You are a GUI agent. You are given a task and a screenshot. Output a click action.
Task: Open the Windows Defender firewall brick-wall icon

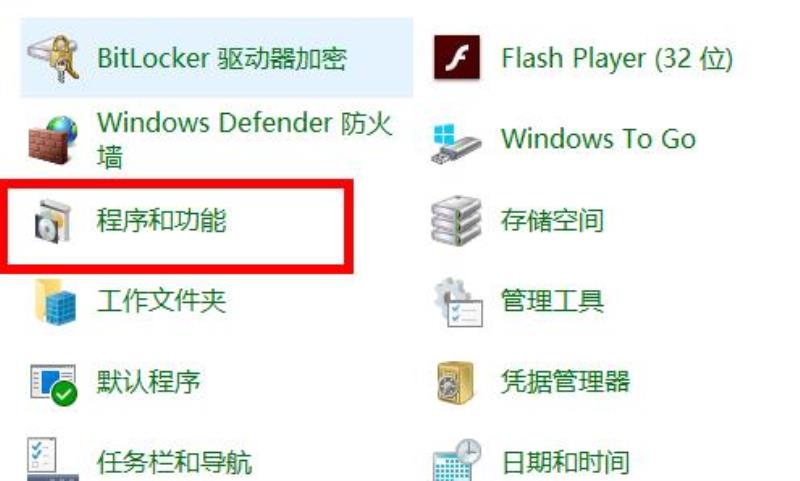tap(53, 140)
